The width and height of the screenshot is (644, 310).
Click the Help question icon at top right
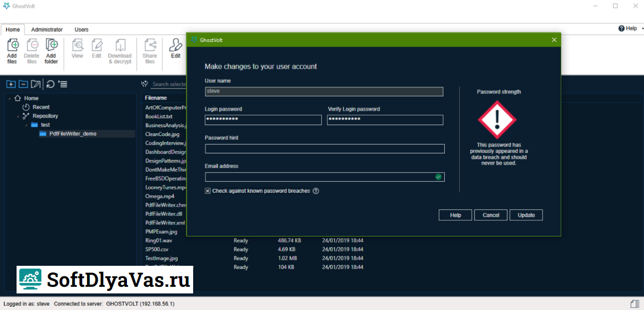(621, 28)
